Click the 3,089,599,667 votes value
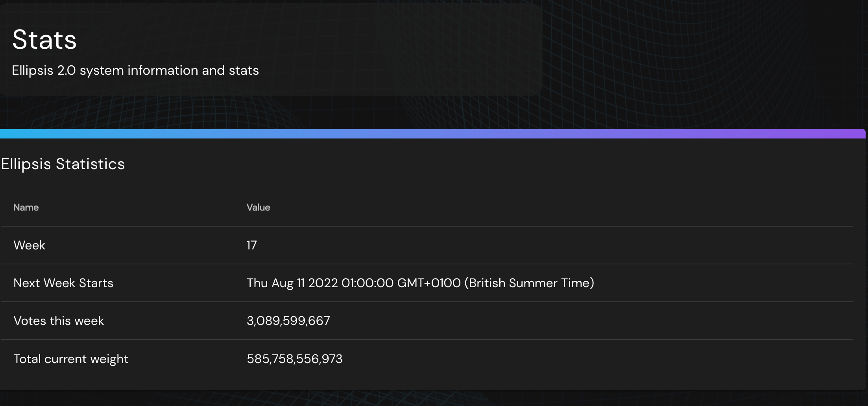This screenshot has height=406, width=868. (288, 321)
